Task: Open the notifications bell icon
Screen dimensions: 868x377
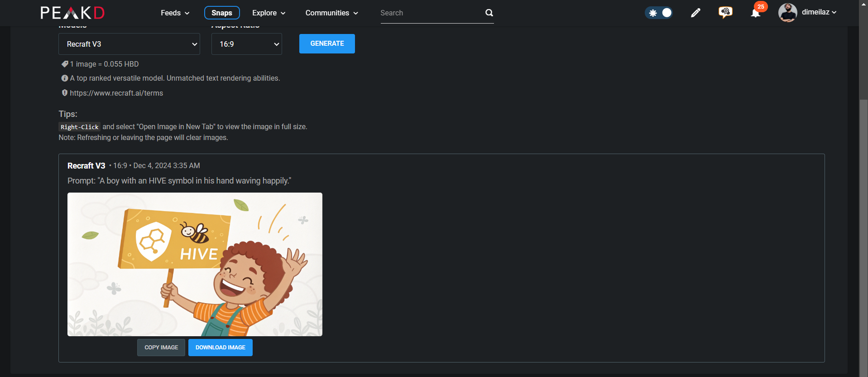Action: pyautogui.click(x=755, y=13)
